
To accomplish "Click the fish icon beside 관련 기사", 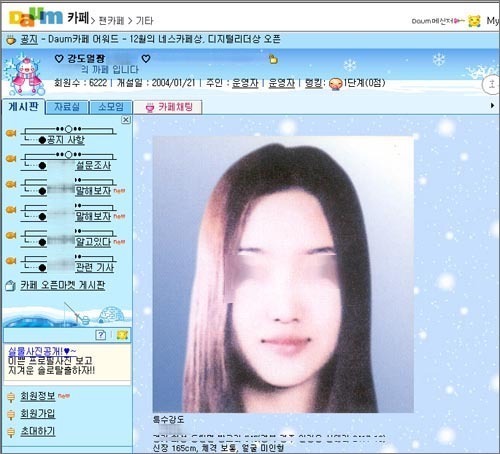I will tap(11, 261).
